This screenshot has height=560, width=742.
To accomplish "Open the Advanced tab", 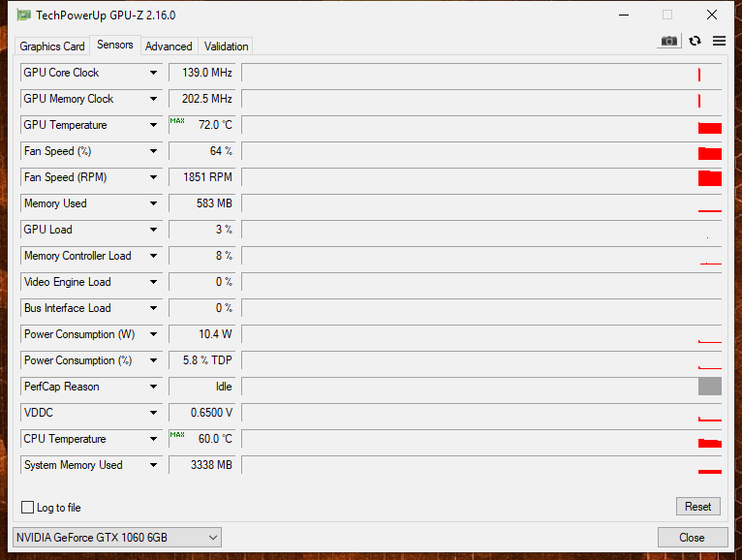I will [169, 47].
